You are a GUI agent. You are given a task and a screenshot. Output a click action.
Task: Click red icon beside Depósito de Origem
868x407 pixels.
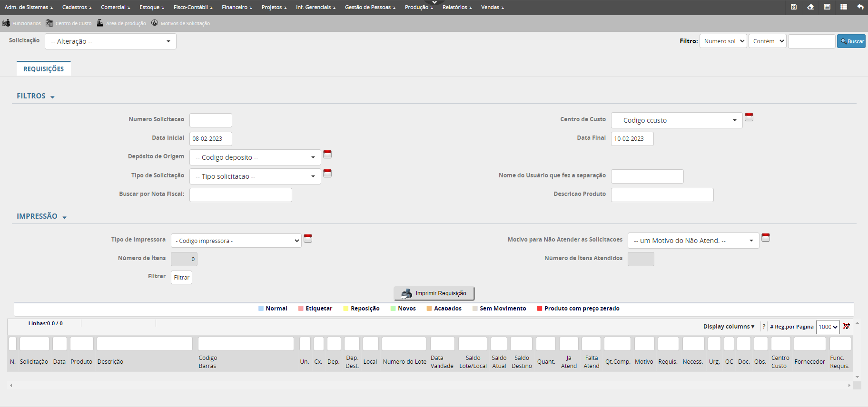(x=327, y=155)
